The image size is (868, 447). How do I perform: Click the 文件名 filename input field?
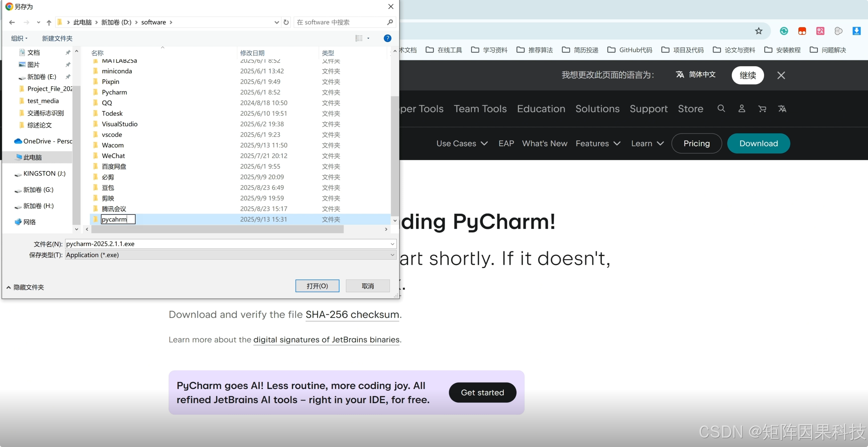226,244
